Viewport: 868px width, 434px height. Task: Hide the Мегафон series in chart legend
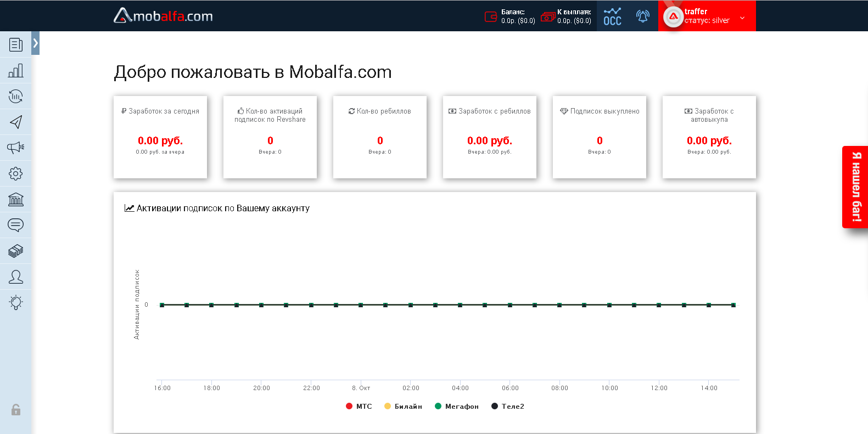(457, 407)
